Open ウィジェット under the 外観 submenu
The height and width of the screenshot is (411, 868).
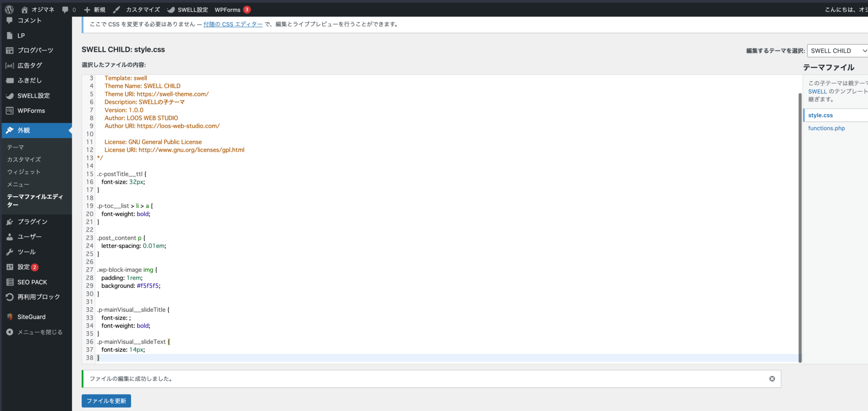[x=24, y=172]
